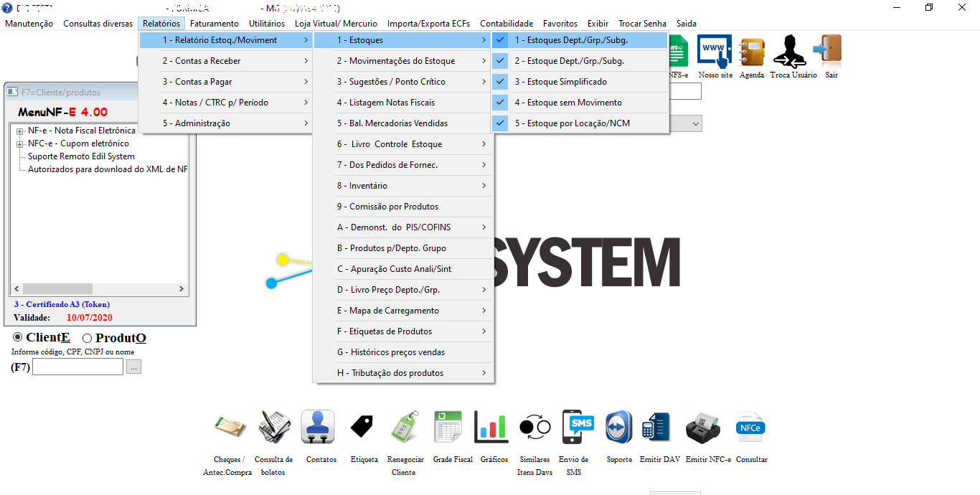Open the Contatos icon
980x495 pixels.
(x=321, y=428)
